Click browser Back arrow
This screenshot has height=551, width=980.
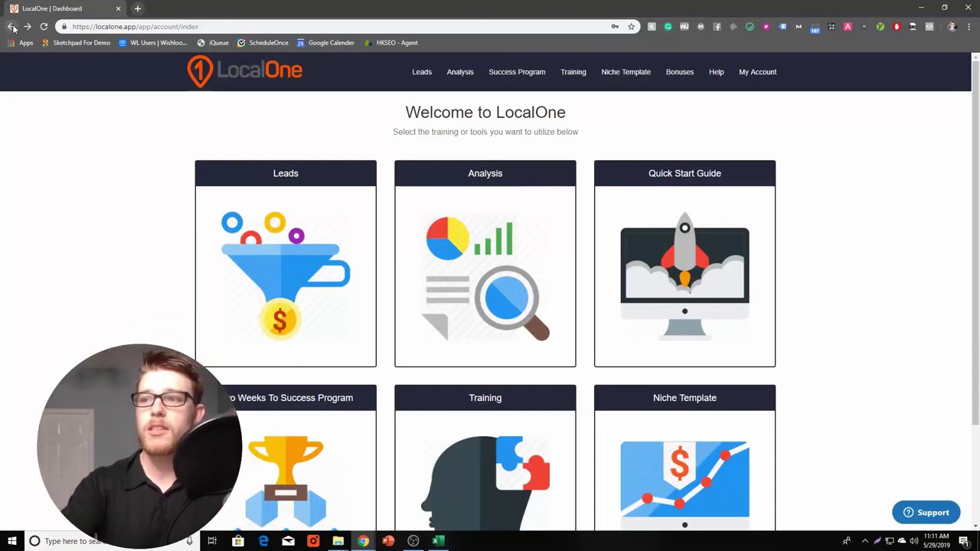11,27
